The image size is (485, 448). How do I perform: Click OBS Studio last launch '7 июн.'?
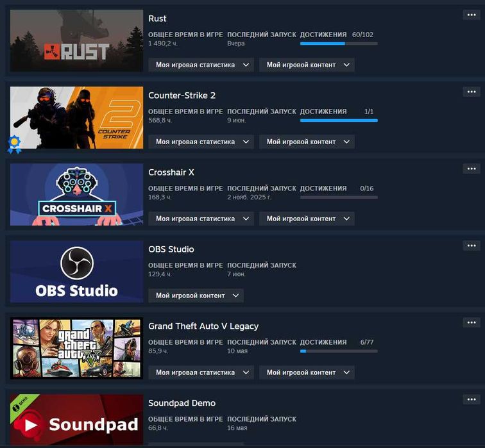click(237, 274)
